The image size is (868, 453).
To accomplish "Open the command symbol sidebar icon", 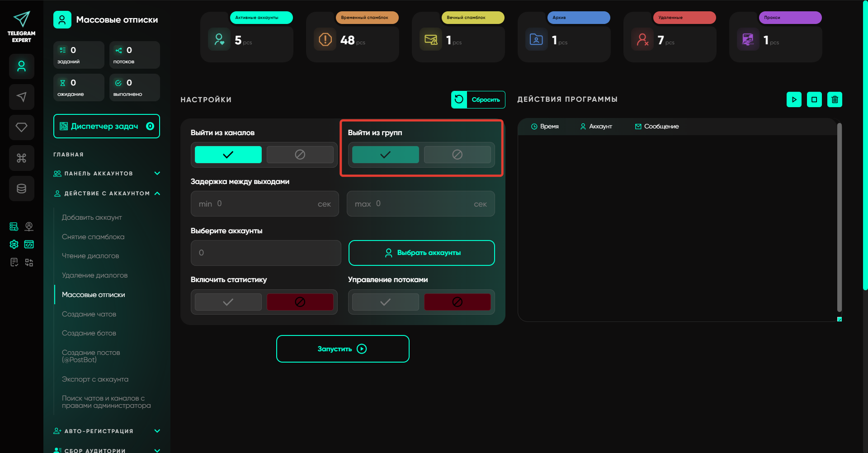I will coord(21,158).
